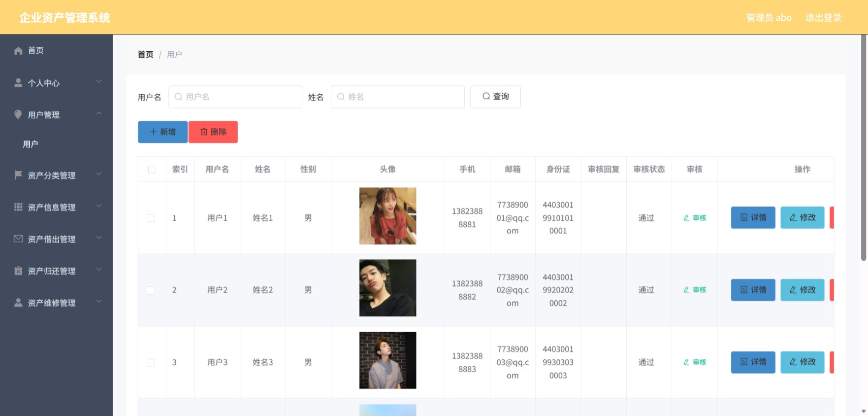Click the avatar photo of 用户1

[388, 216]
